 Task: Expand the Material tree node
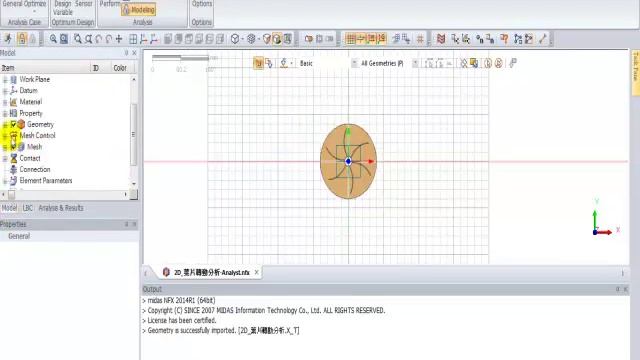[x=5, y=102]
